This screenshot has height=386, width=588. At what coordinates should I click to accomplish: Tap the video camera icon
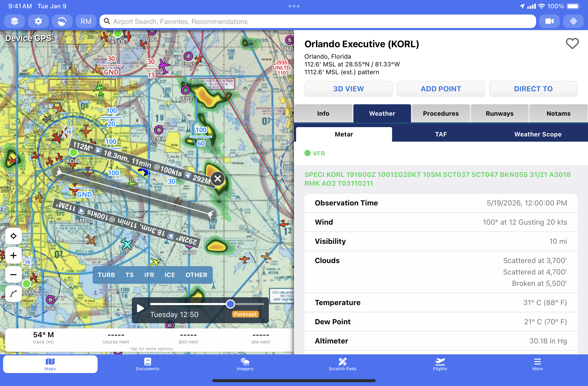point(549,21)
